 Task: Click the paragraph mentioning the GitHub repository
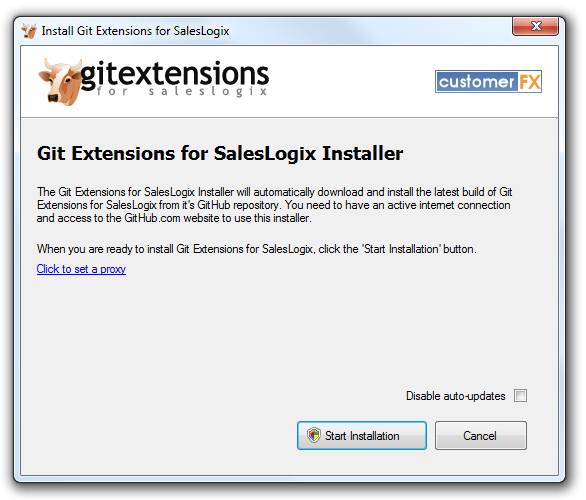point(274,205)
